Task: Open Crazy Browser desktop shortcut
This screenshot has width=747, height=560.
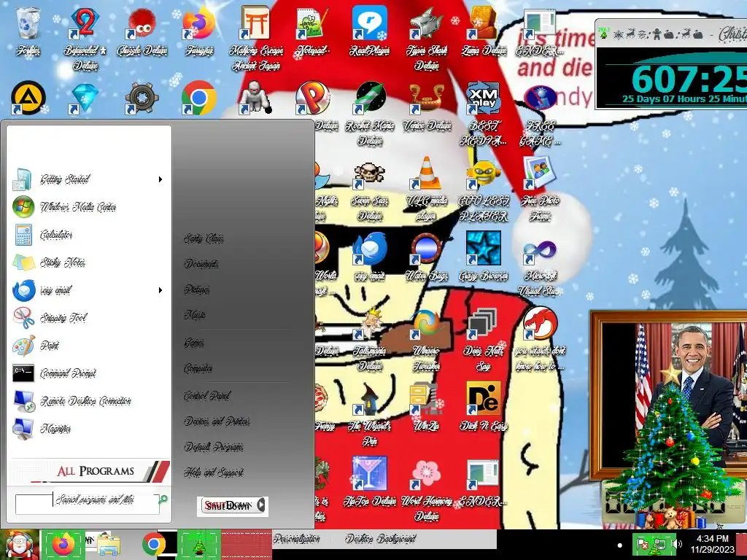Action: [484, 256]
